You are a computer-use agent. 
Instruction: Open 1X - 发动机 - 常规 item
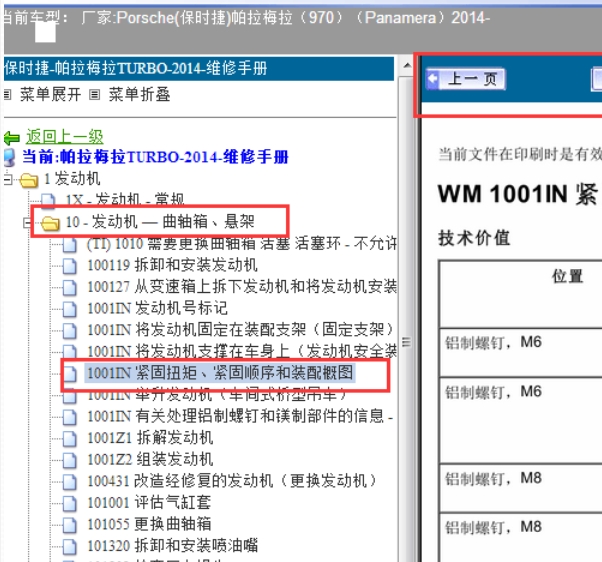124,200
